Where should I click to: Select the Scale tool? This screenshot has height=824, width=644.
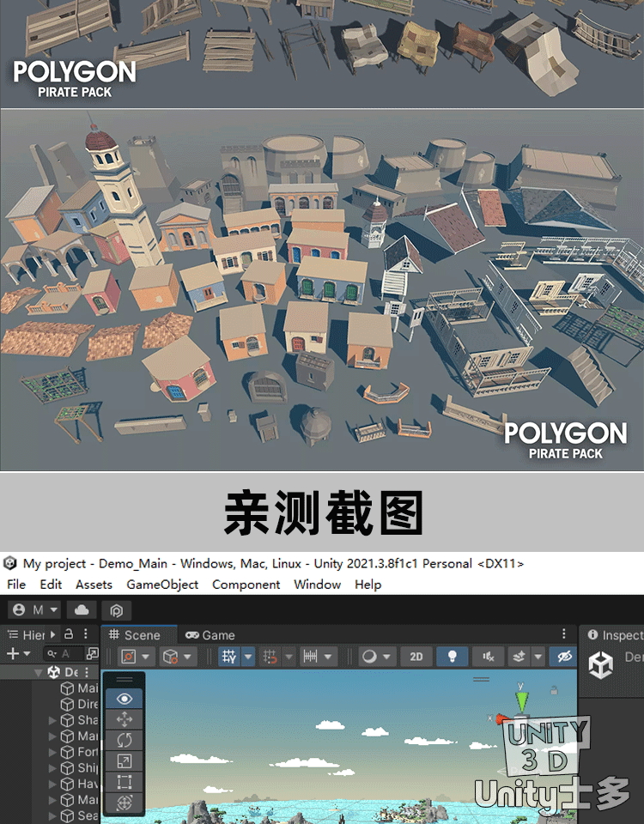tap(124, 761)
